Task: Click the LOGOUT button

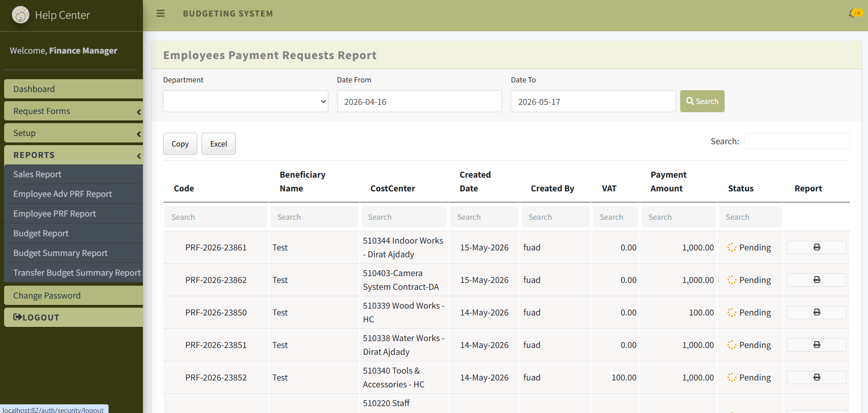Action: 73,317
